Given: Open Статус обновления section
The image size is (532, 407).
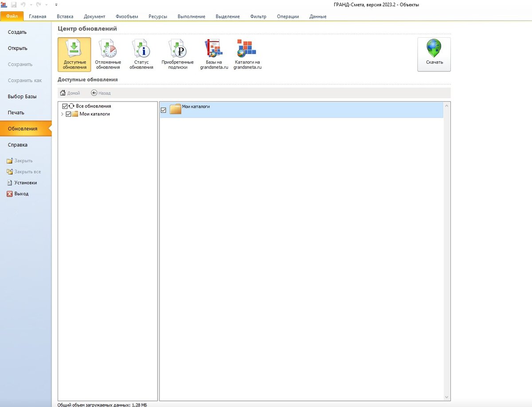Looking at the screenshot, I should 141,54.
